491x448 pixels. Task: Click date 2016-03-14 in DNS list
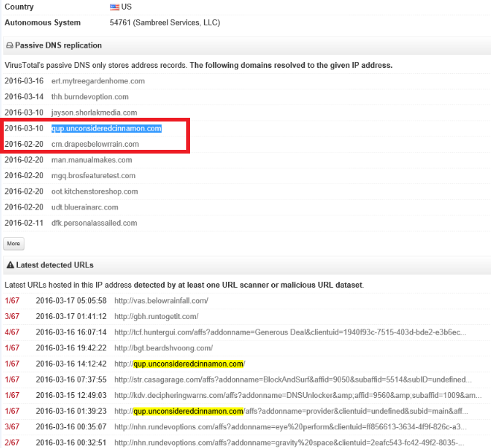pos(24,96)
